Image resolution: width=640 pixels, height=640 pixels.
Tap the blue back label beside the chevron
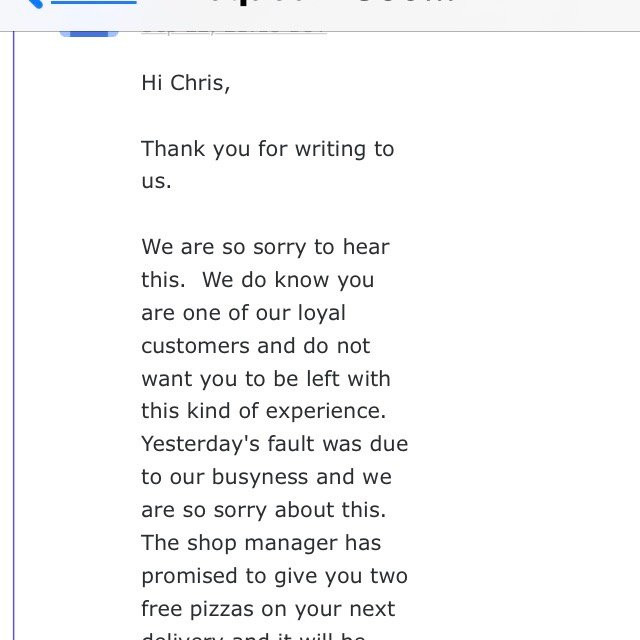tap(93, 2)
